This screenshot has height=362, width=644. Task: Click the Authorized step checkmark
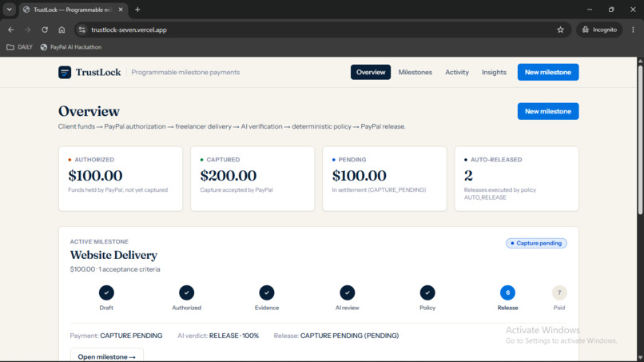(x=186, y=292)
